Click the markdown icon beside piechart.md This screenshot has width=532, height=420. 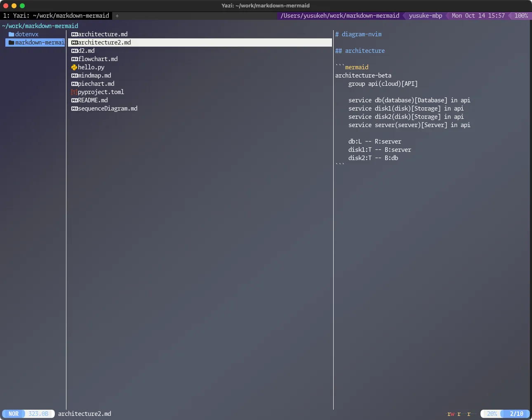coord(74,84)
